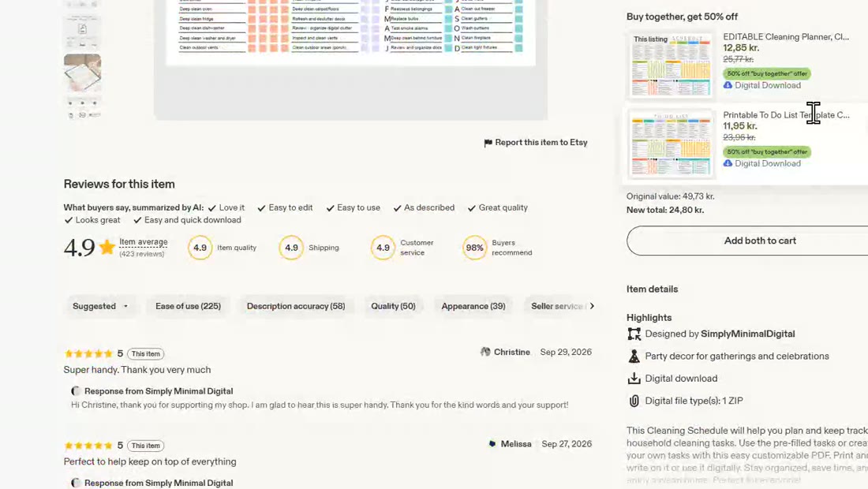Filter reviews by Quality (50)
The image size is (868, 489).
393,306
